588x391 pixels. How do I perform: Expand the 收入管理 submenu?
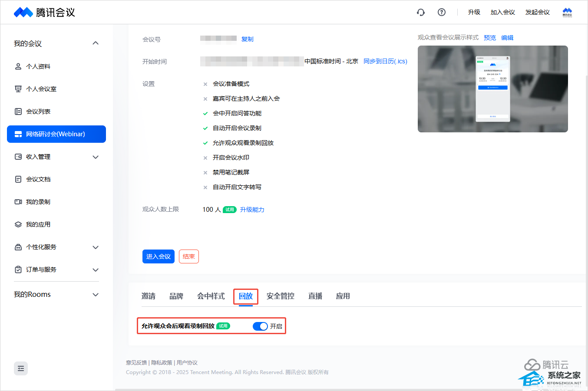click(x=96, y=157)
